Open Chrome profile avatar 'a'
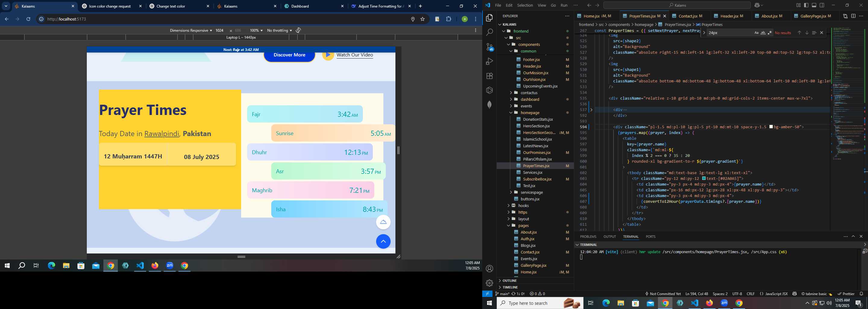 [x=465, y=19]
